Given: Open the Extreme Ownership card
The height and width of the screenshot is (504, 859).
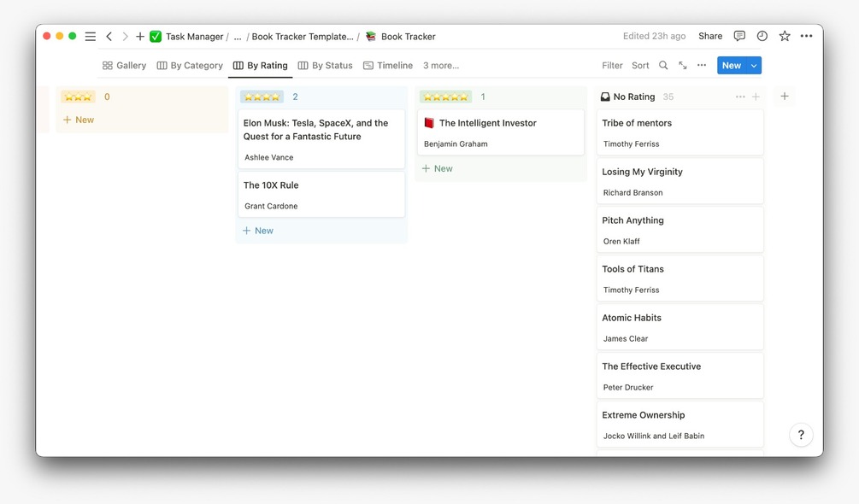Looking at the screenshot, I should tap(680, 425).
